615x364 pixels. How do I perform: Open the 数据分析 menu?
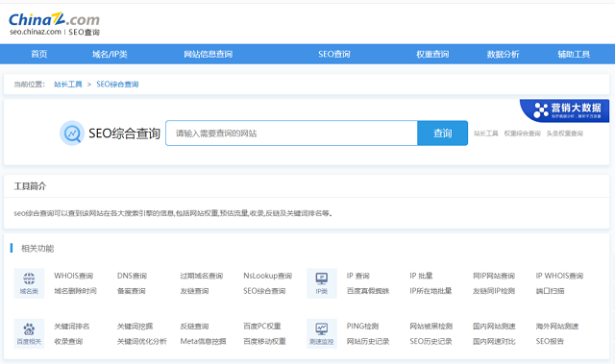(x=504, y=54)
